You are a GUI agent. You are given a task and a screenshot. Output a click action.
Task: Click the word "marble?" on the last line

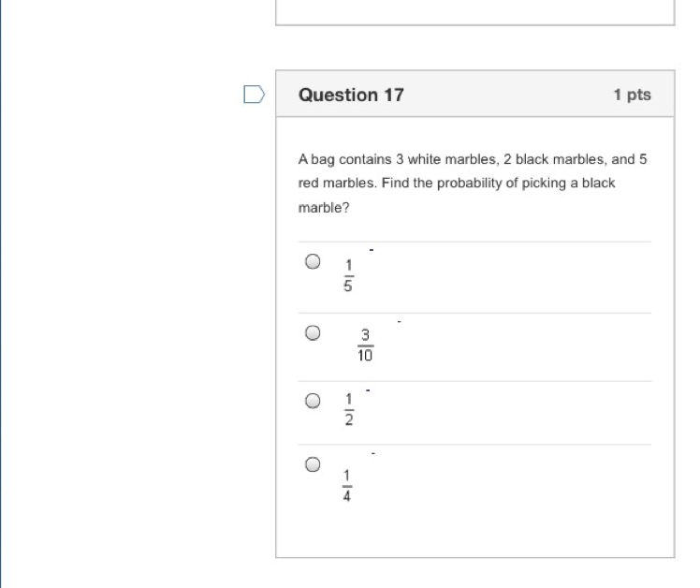[x=324, y=207]
